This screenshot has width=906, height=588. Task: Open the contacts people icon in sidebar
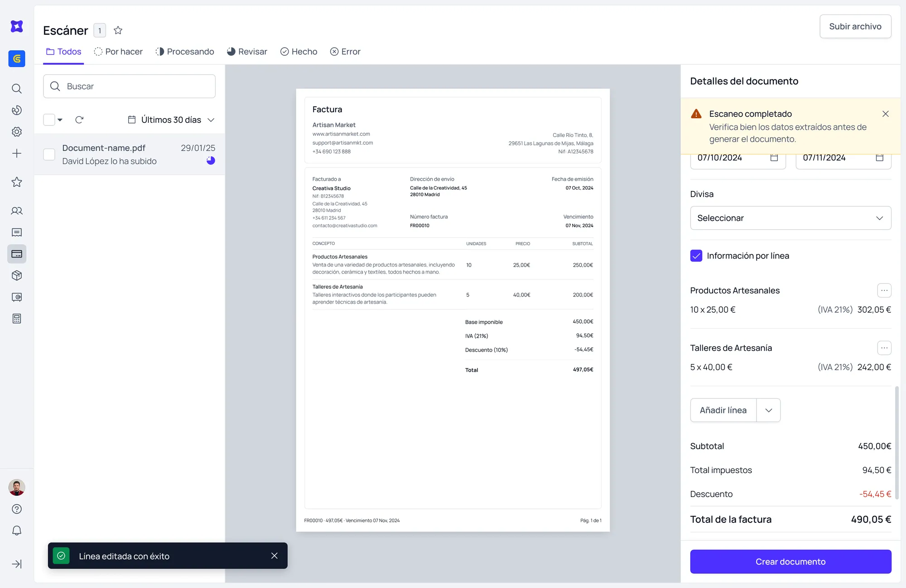[17, 211]
